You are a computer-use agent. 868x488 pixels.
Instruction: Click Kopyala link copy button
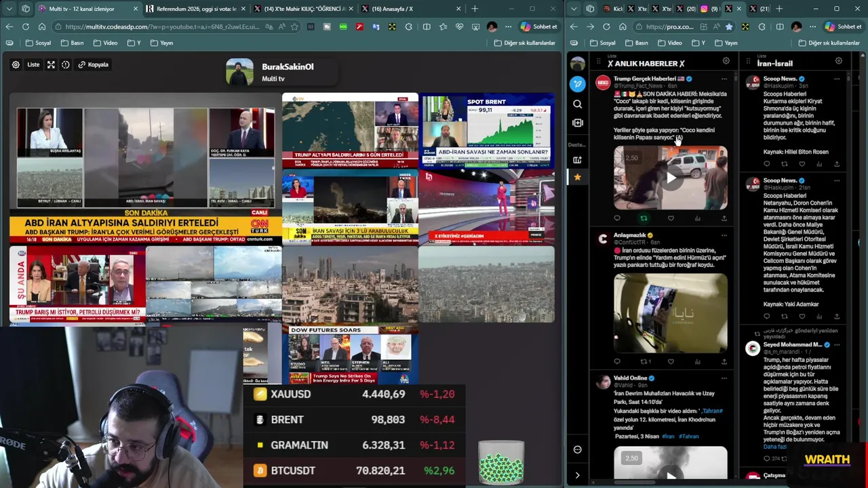(94, 64)
